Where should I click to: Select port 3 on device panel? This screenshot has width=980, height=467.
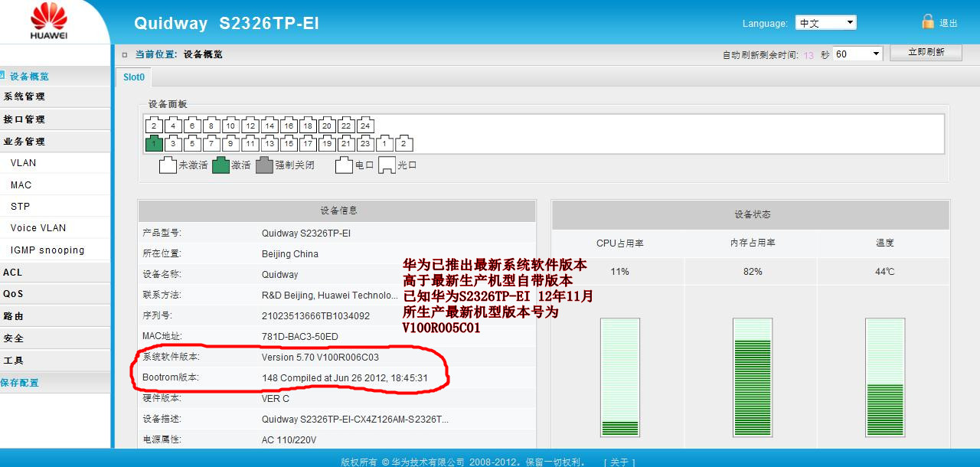click(x=173, y=143)
